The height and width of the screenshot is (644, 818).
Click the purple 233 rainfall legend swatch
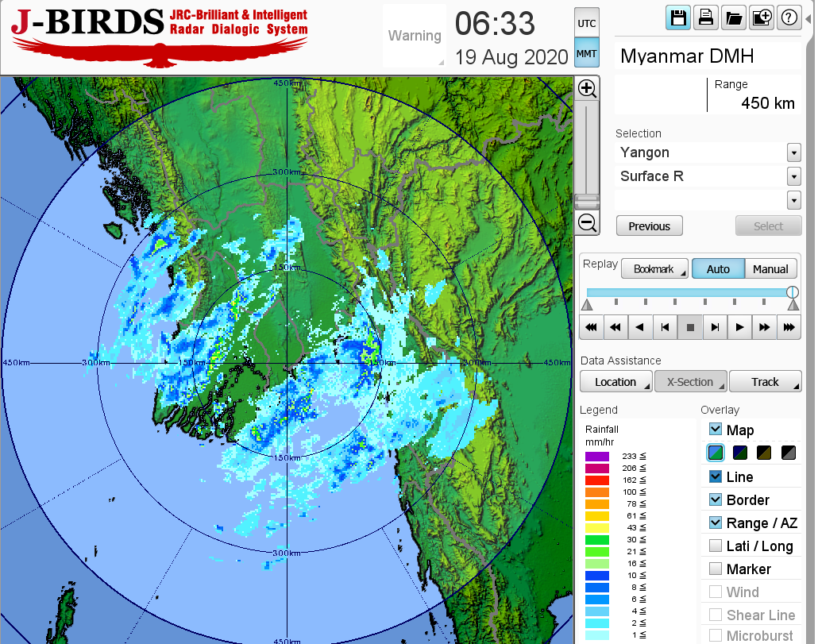click(597, 457)
